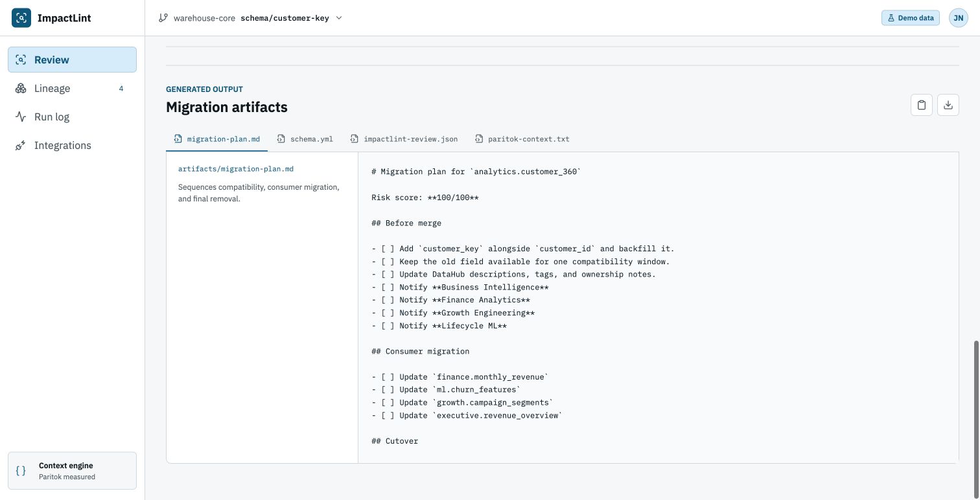Open the Lineage section
The width and height of the screenshot is (980, 500).
coord(72,88)
